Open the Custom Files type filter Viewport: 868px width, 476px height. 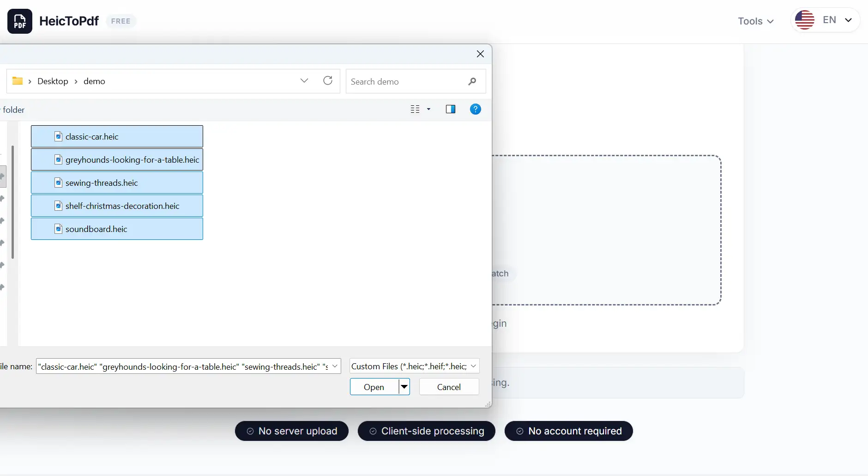point(415,366)
